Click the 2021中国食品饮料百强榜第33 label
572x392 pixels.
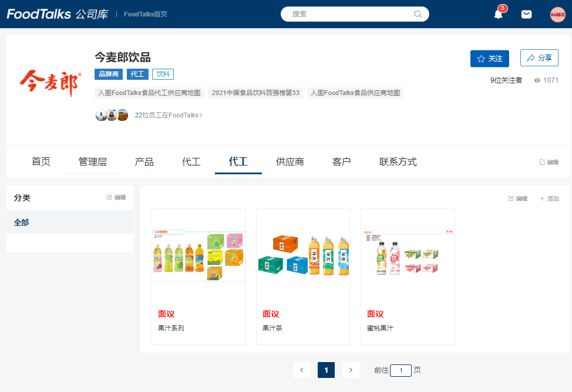pos(255,93)
